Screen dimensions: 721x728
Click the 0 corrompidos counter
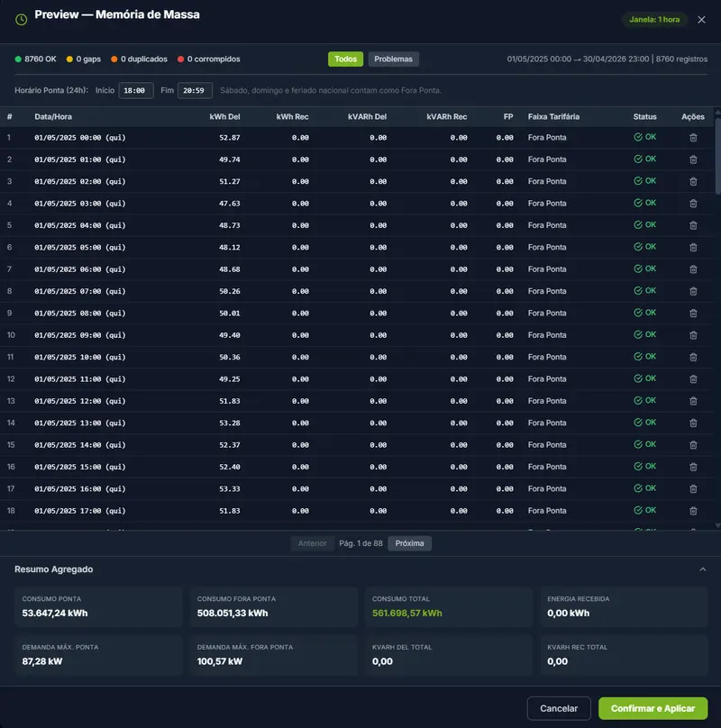coord(208,59)
